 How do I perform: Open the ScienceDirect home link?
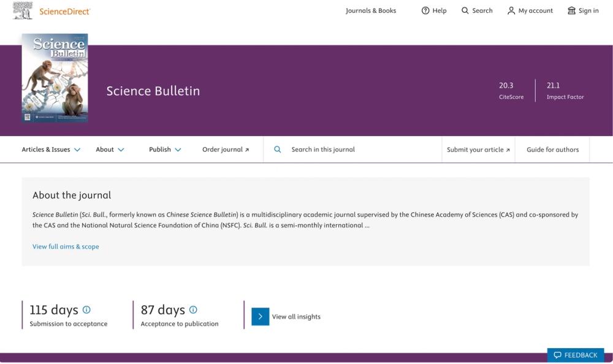(x=64, y=12)
